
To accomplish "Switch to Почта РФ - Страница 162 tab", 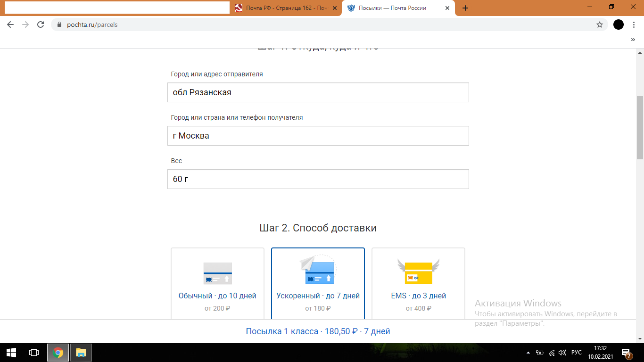I will click(x=286, y=8).
